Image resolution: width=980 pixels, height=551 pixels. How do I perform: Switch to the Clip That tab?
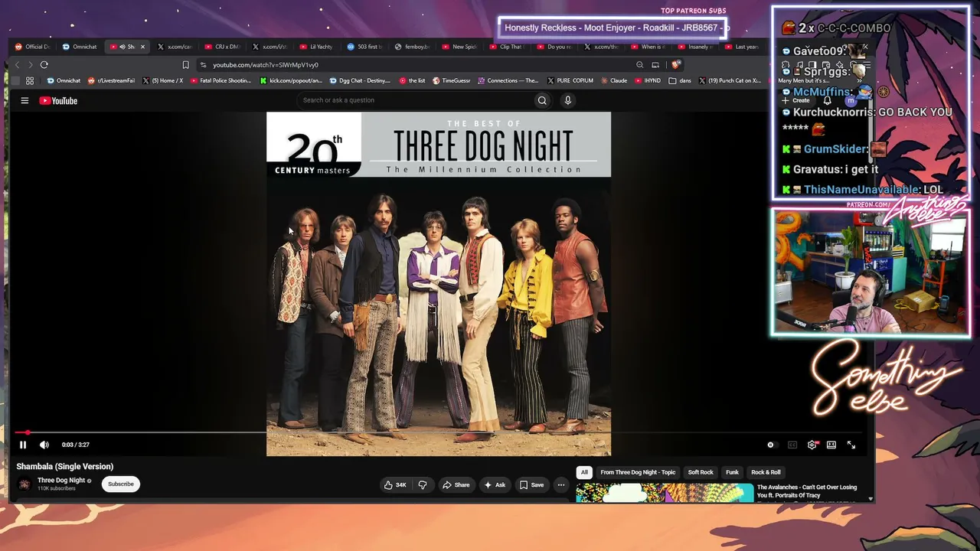click(x=507, y=47)
